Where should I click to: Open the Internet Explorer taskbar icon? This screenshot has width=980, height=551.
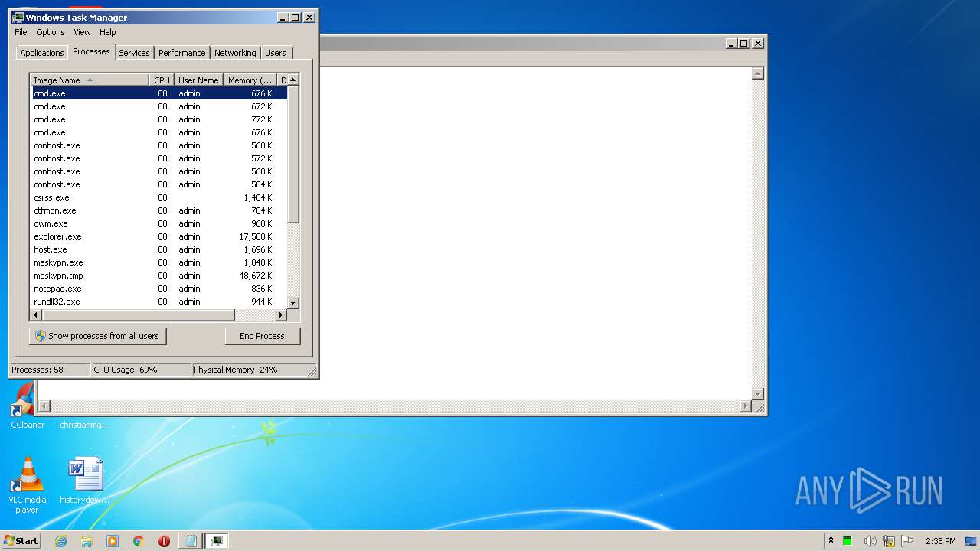point(61,541)
